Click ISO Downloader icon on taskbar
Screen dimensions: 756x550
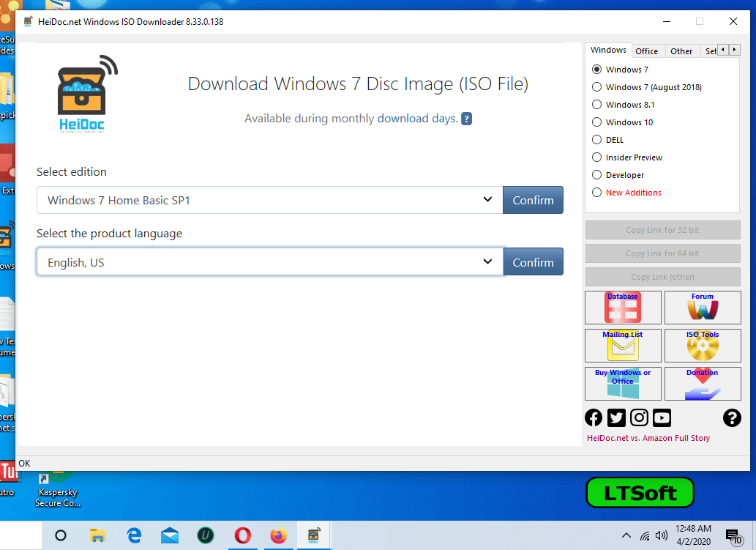coord(314,535)
